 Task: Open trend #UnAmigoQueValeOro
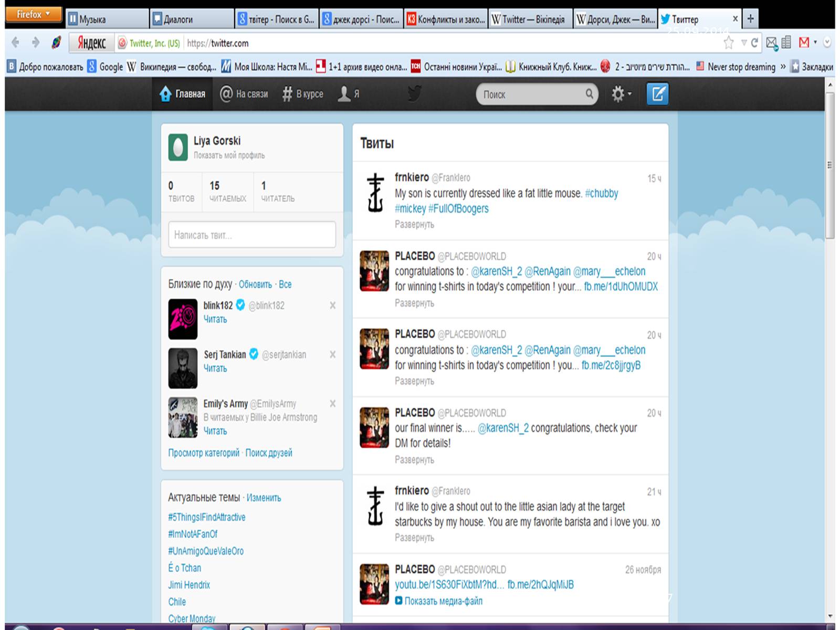click(206, 551)
